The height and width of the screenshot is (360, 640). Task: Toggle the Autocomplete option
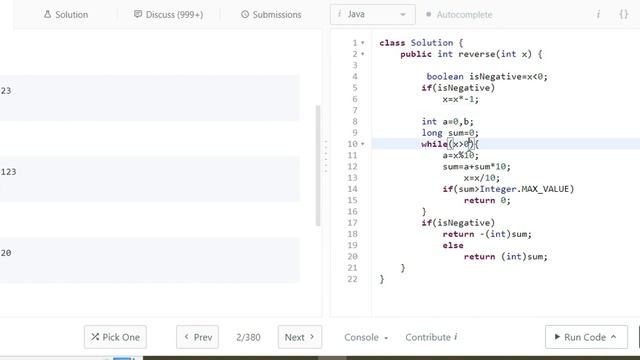[x=459, y=15]
